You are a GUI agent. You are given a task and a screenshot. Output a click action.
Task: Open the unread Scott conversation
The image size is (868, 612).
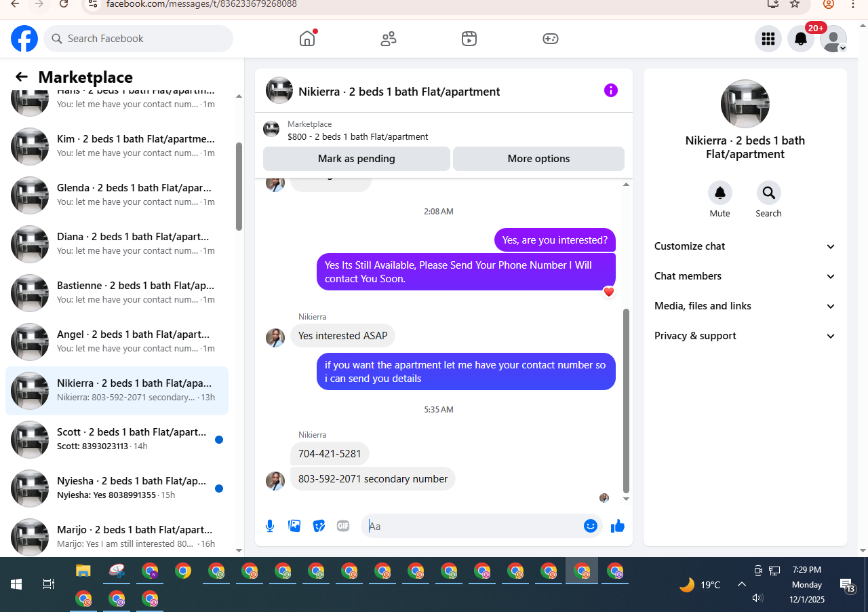tap(117, 440)
